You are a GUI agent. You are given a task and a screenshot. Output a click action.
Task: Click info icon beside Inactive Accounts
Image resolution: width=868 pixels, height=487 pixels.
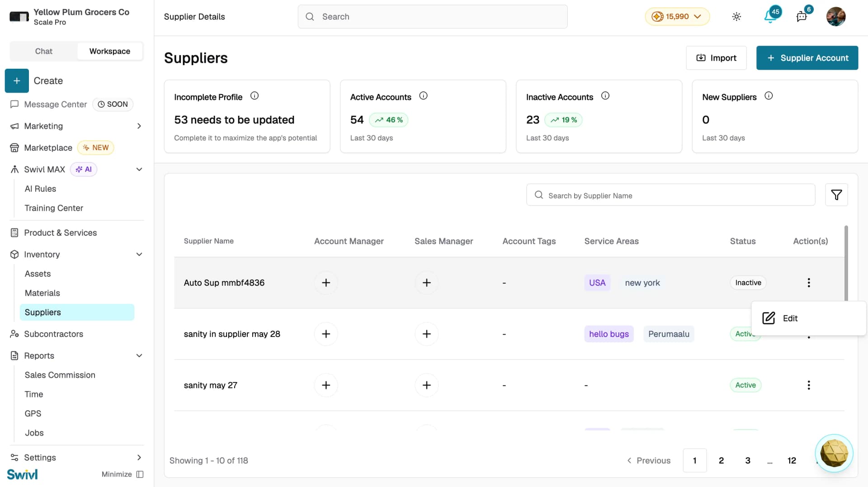click(x=605, y=96)
